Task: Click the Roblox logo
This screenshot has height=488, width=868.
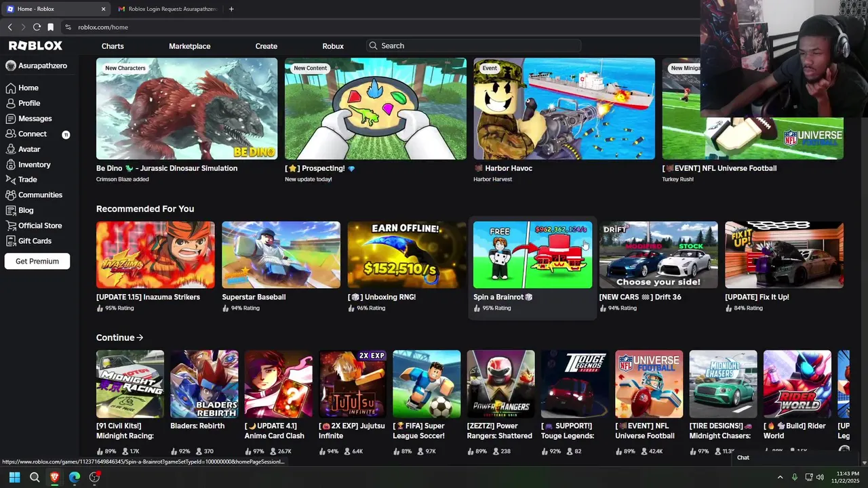Action: [35, 45]
